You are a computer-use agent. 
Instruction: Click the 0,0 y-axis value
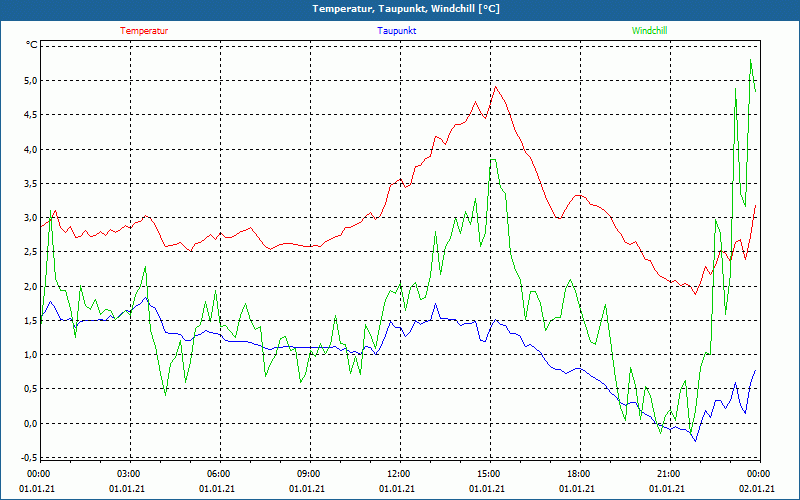tap(31, 423)
